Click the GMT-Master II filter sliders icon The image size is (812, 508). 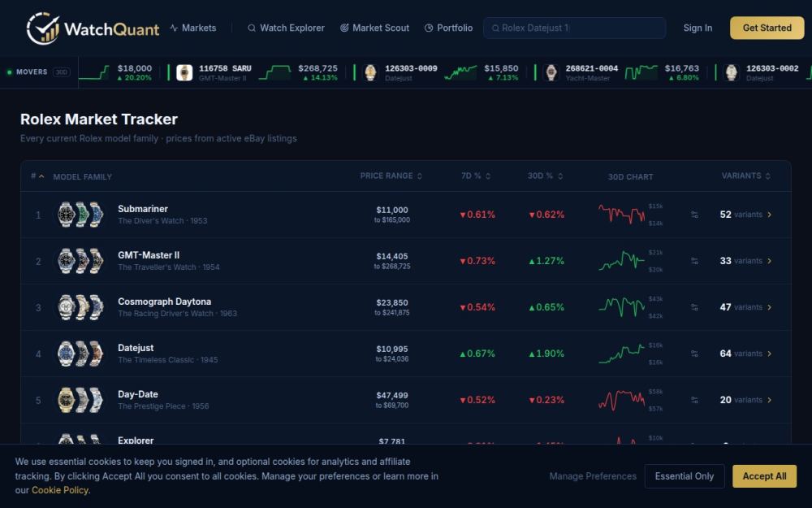click(x=694, y=261)
